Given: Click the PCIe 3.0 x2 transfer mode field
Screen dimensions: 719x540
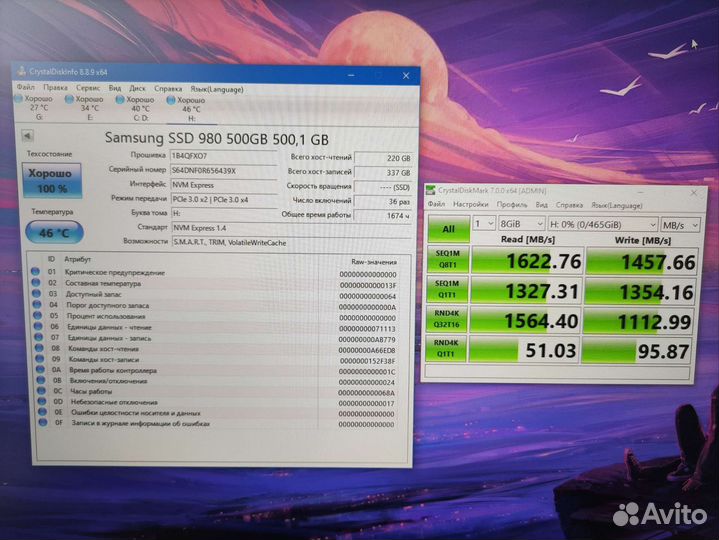Looking at the screenshot, I should click(x=224, y=199).
